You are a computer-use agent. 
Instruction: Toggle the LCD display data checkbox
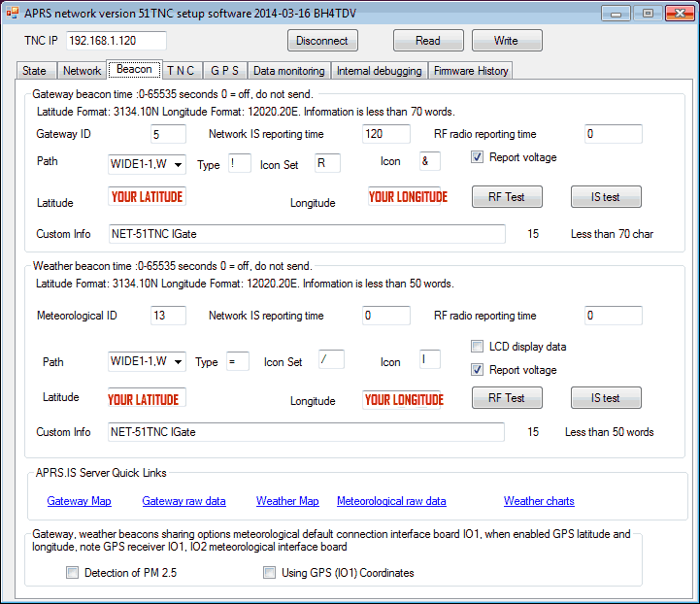pyautogui.click(x=478, y=347)
